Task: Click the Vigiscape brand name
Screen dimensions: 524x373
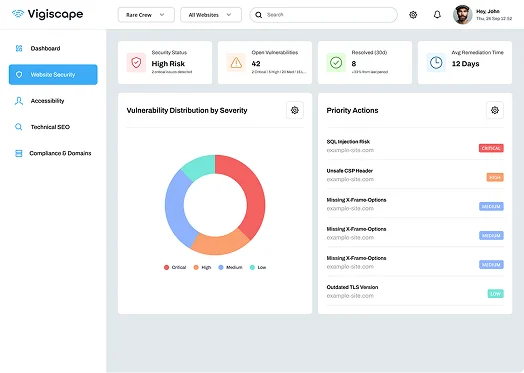Action: (x=55, y=14)
